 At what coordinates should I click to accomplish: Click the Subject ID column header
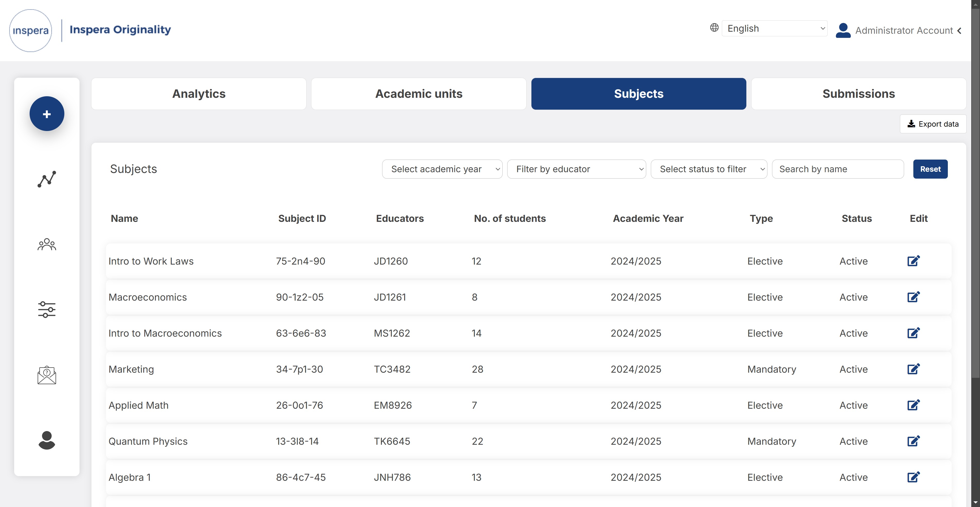tap(302, 218)
